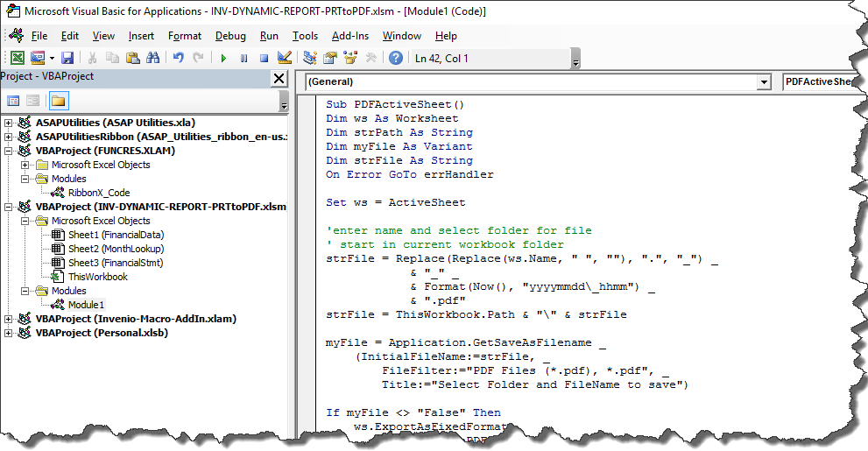Expand Microsoft Excel Objects under FUNCRES.XLAM

(25, 165)
